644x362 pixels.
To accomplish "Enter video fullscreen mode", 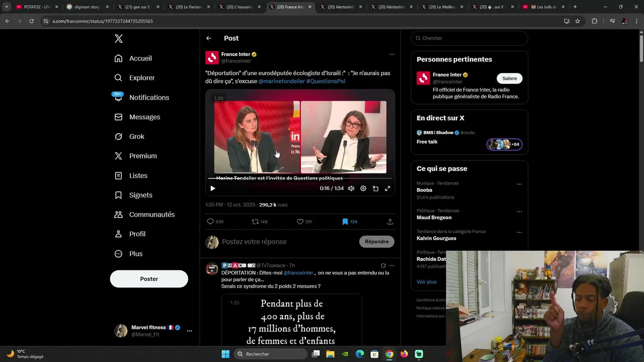I will 387,189.
